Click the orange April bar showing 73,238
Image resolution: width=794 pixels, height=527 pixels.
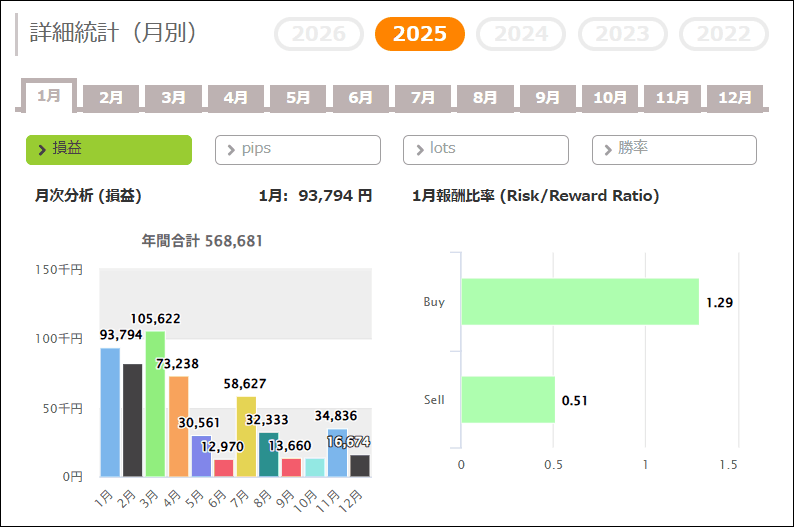coord(178,427)
